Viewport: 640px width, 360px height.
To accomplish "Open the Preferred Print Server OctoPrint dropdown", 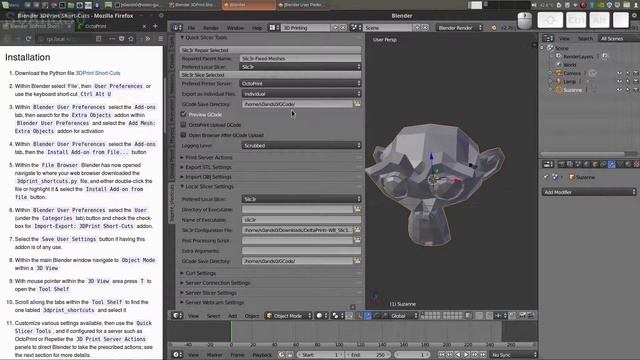I will tap(301, 83).
